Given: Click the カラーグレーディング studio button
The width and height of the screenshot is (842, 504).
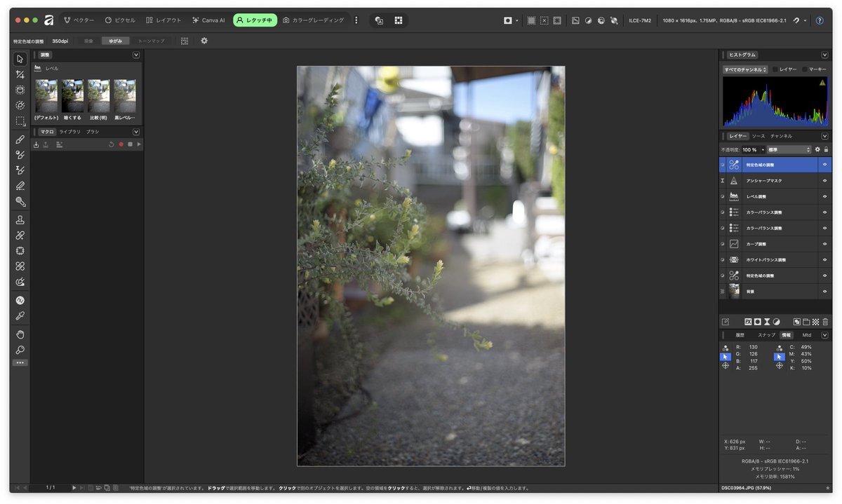Looking at the screenshot, I should pos(314,20).
